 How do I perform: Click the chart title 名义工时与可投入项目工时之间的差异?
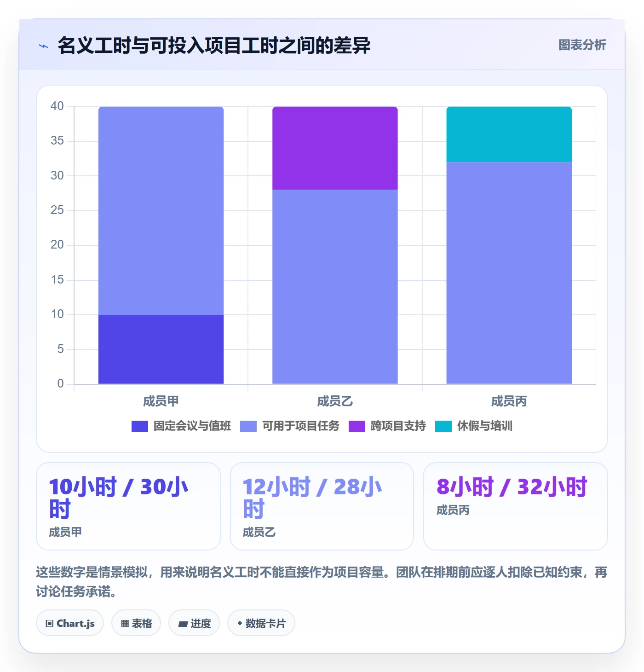[214, 46]
